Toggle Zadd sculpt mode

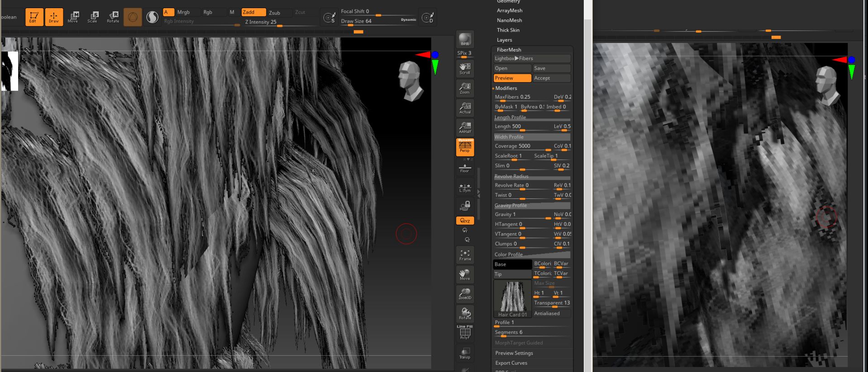(253, 12)
